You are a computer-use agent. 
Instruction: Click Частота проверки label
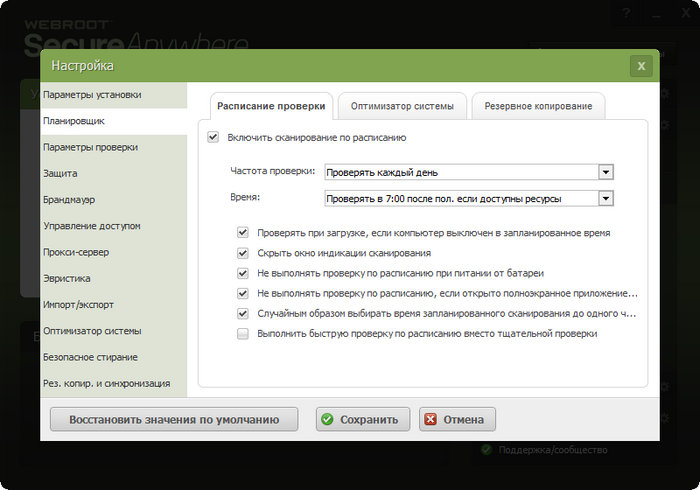pos(273,171)
